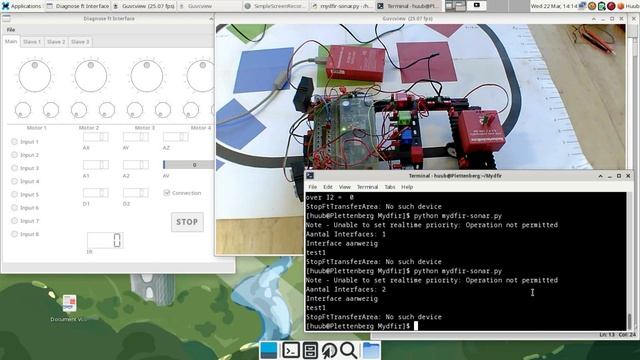
Task: Switch to the Slave 1 tab
Action: 32,42
